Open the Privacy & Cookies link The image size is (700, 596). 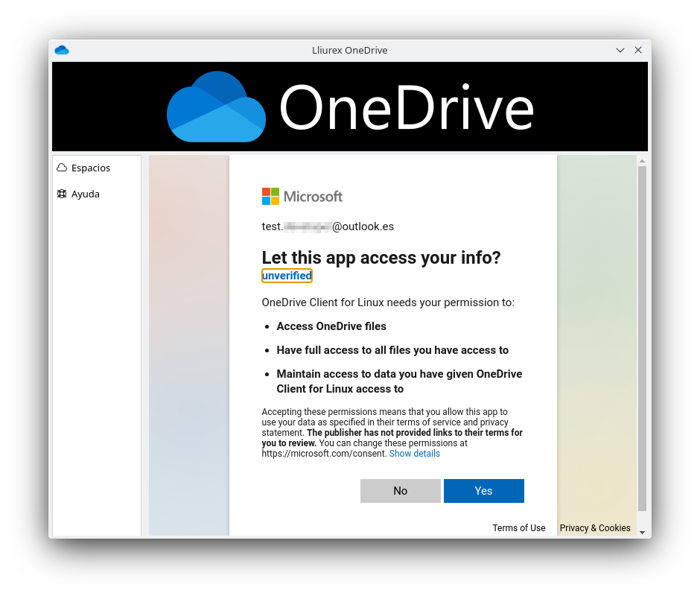click(595, 528)
